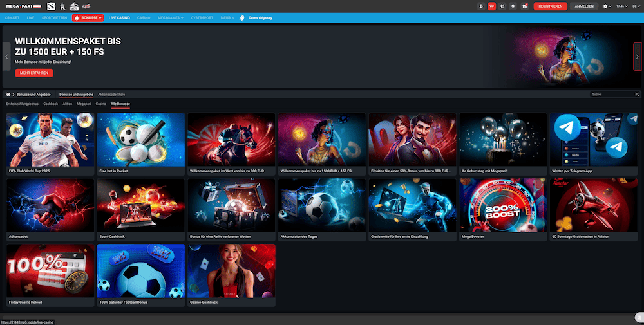The image size is (644, 325).
Task: Open the 50%-Bonus bis zu 300 EUR card
Action: 412,144
